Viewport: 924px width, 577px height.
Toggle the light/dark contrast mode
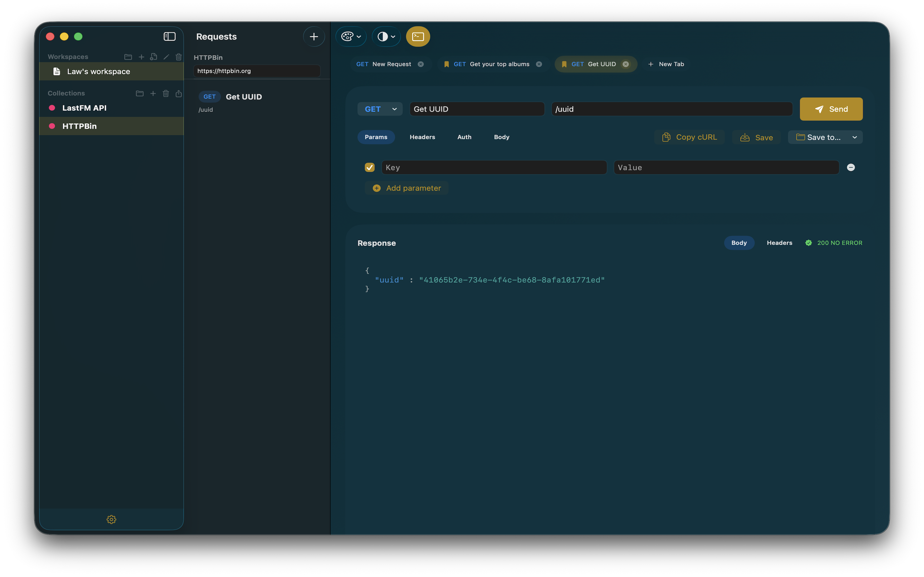[383, 36]
